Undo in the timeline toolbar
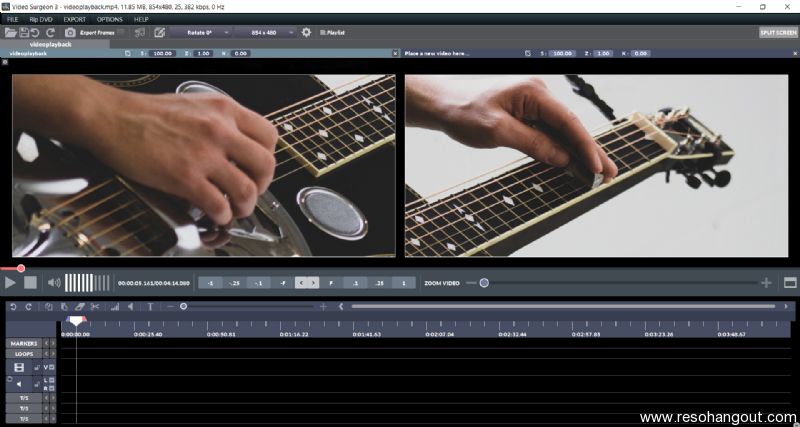 tap(14, 307)
